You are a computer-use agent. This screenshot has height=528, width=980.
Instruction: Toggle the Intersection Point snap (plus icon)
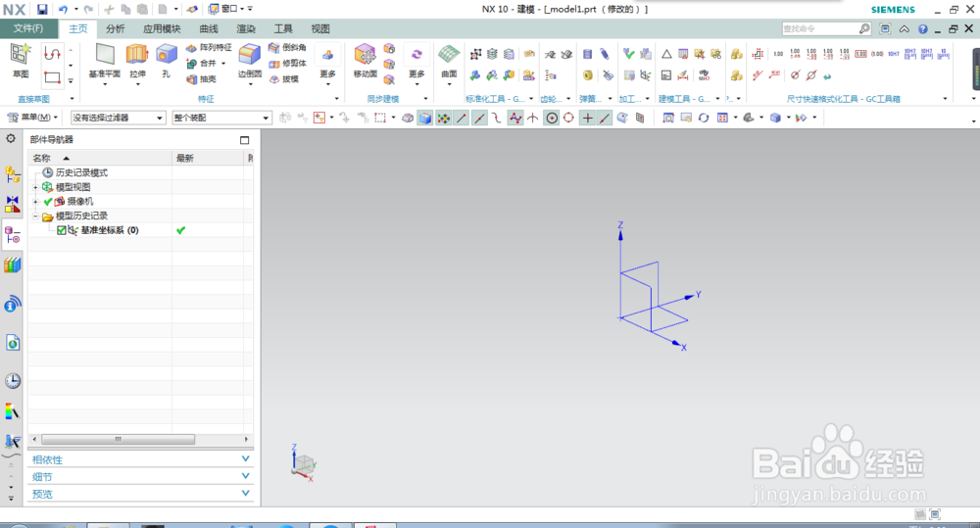point(587,118)
